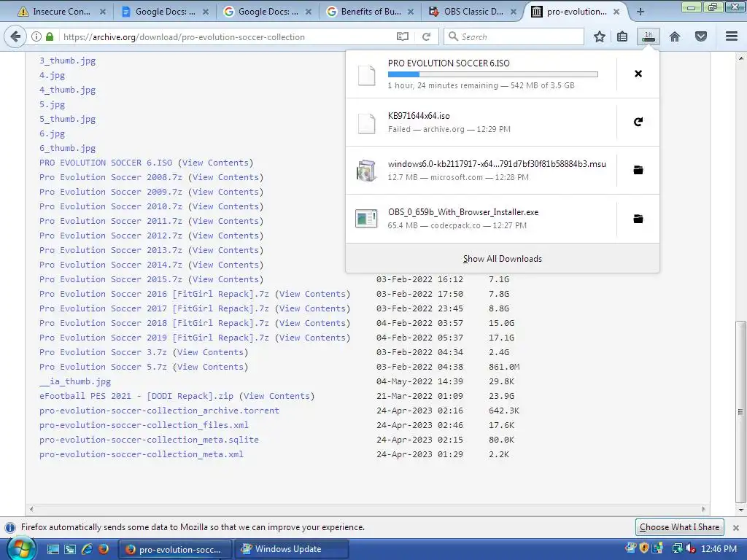Open Pro Evolution Soccer 3.7z link
The width and height of the screenshot is (747, 560).
pos(103,352)
